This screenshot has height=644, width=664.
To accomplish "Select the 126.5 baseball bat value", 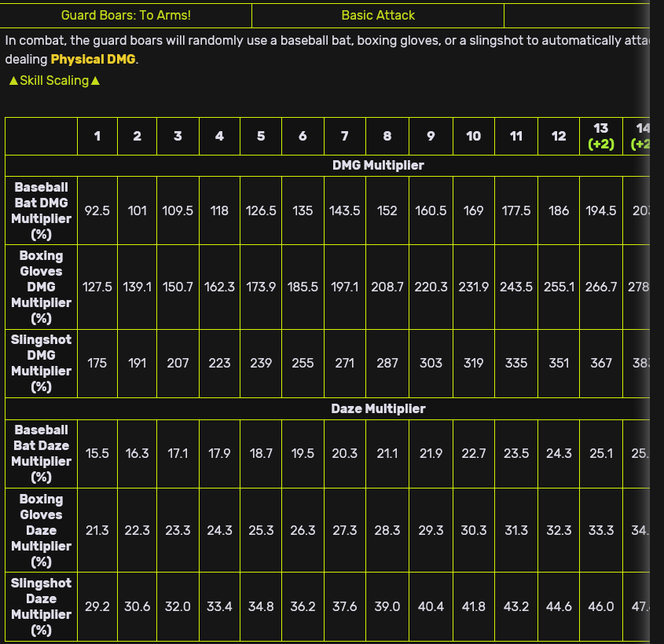I will click(x=261, y=210).
